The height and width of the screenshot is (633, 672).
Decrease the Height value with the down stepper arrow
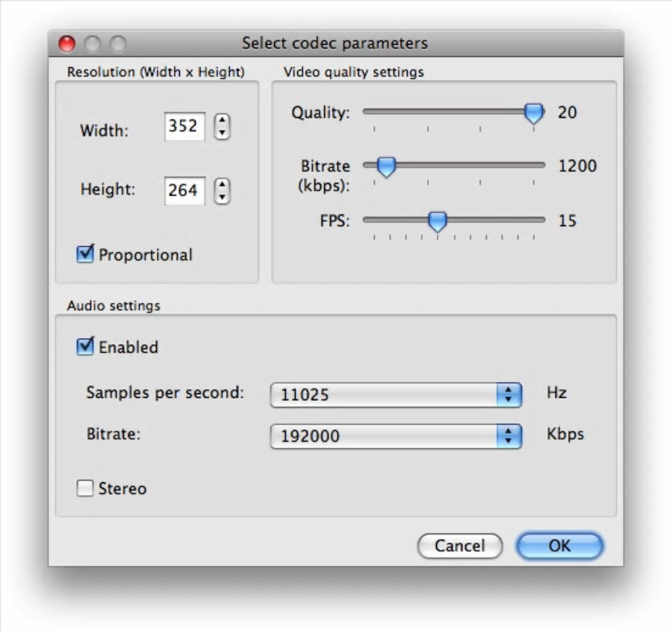tap(223, 197)
